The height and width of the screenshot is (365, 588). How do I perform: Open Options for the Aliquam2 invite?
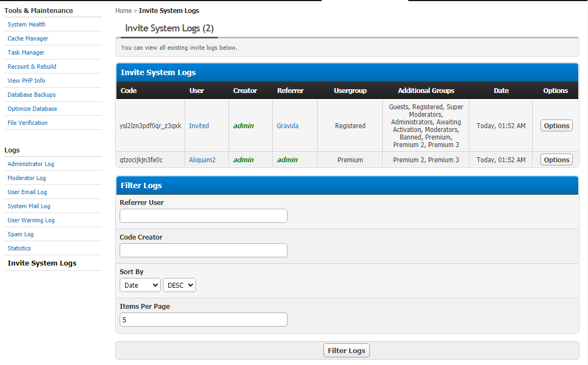tap(556, 160)
